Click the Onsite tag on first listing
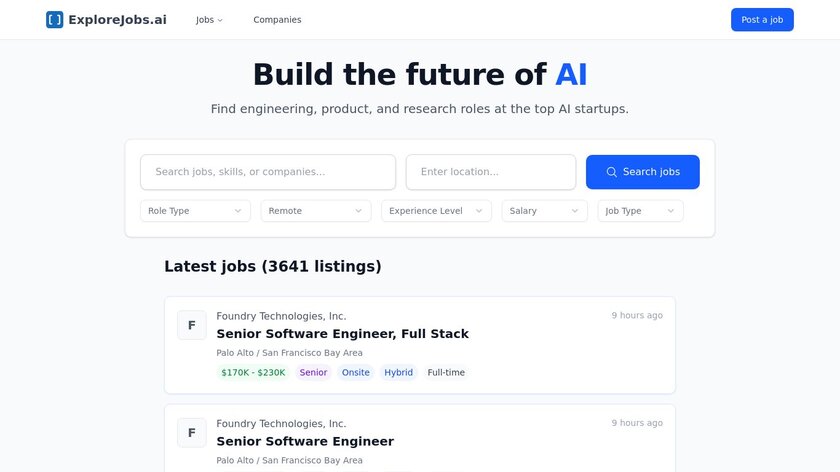840x472 pixels. coord(355,373)
